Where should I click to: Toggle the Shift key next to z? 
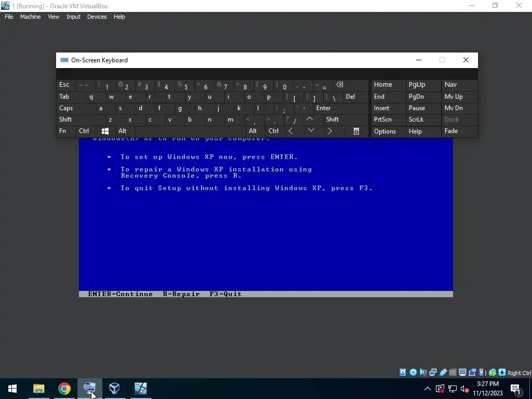[x=81, y=119]
